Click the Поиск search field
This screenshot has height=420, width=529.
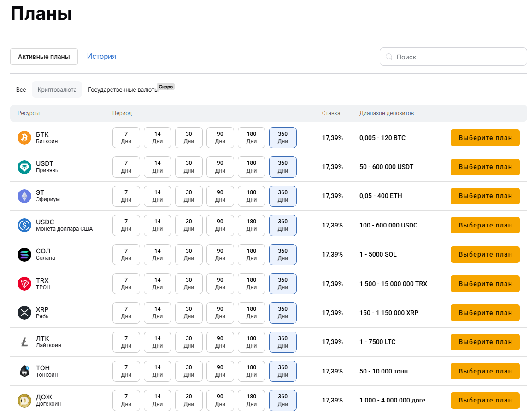[x=453, y=57]
